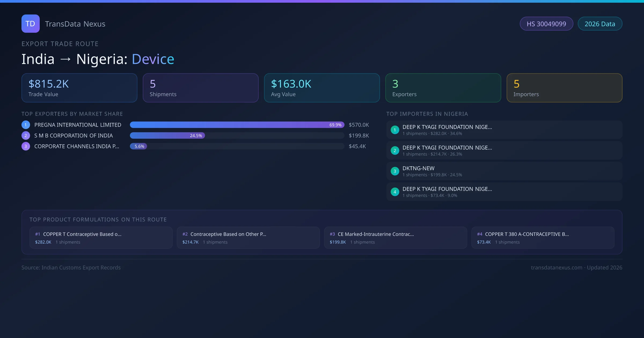644x338 pixels.
Task: Open #3 CE Marked-Intrauterine product card
Action: pos(396,238)
